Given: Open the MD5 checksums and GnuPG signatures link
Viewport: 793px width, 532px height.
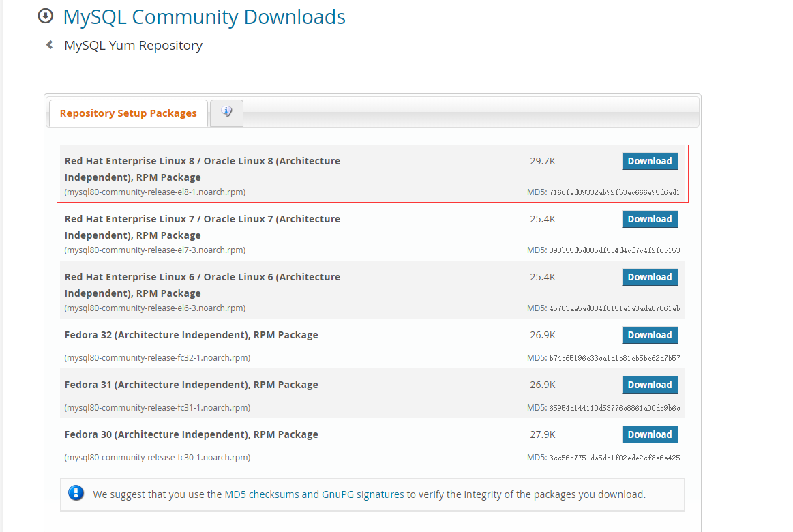Looking at the screenshot, I should 314,494.
